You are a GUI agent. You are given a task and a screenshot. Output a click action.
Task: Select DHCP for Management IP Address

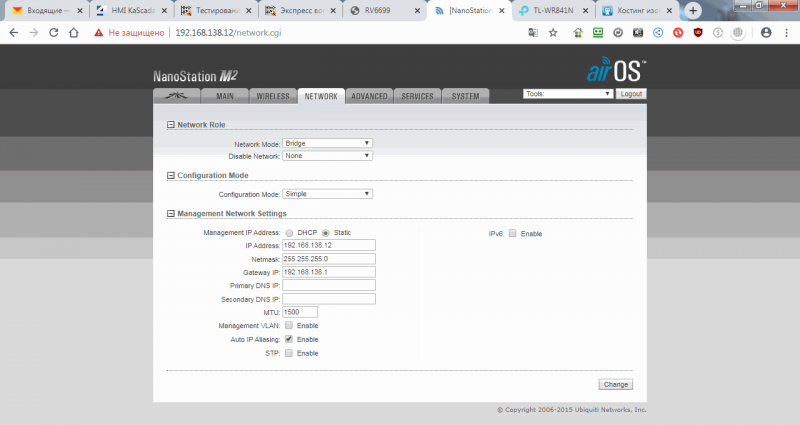(x=289, y=233)
